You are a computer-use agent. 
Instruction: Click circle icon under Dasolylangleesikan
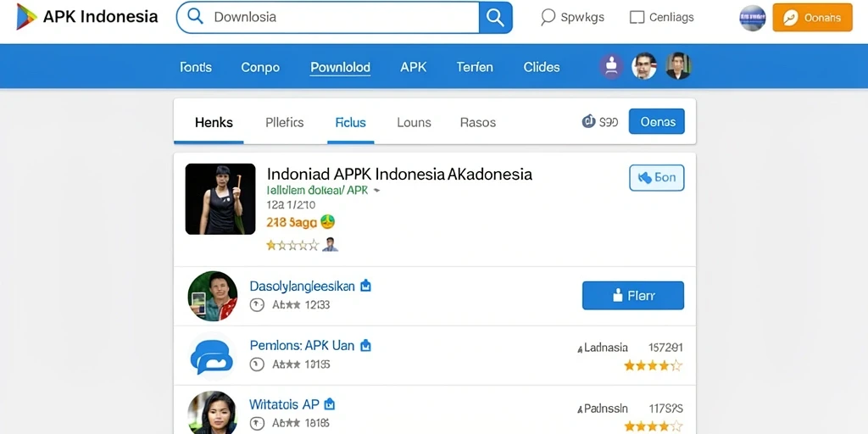coord(257,304)
